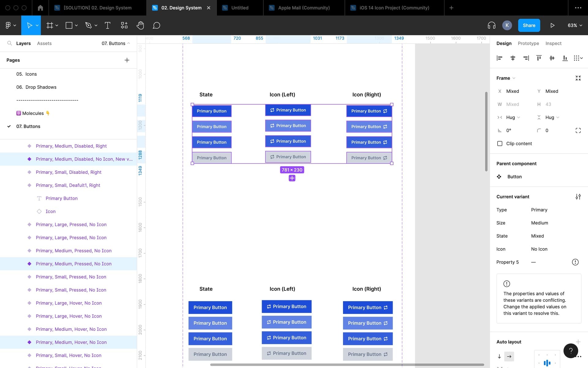Select Molecules page
The height and width of the screenshot is (368, 588).
33,113
